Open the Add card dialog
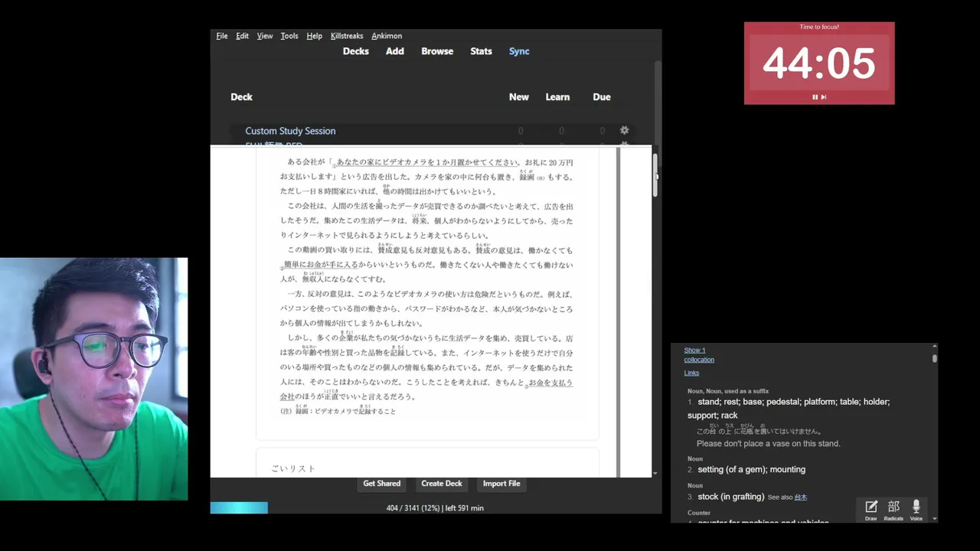 [395, 51]
